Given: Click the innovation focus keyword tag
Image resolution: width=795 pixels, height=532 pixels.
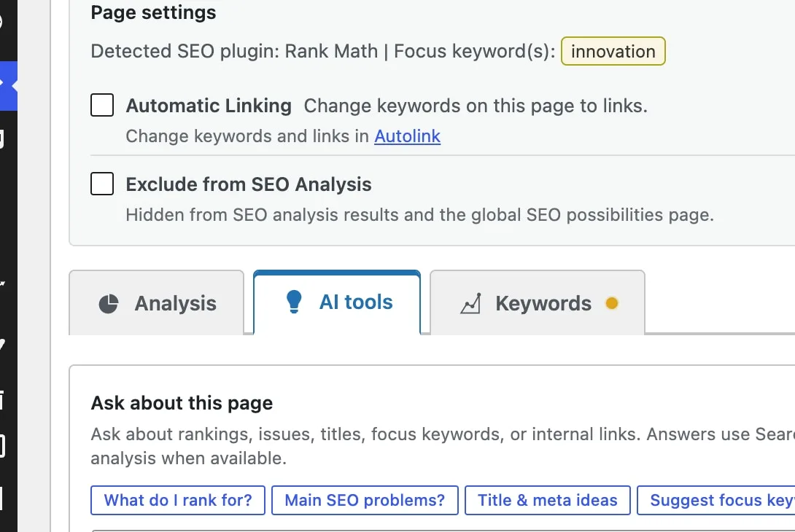Looking at the screenshot, I should tap(613, 51).
